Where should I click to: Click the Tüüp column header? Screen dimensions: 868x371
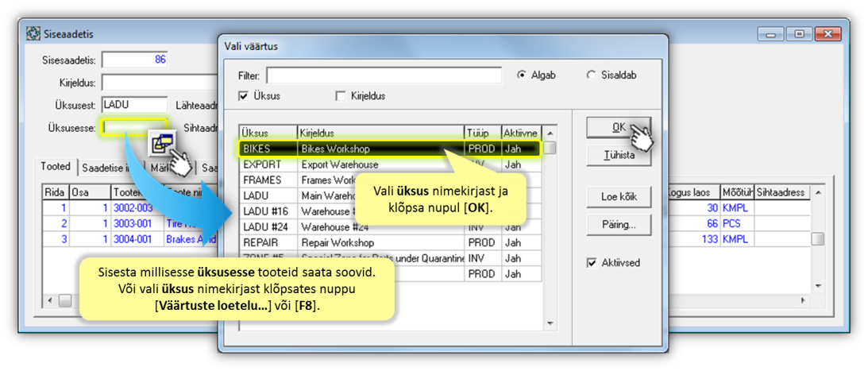[484, 133]
